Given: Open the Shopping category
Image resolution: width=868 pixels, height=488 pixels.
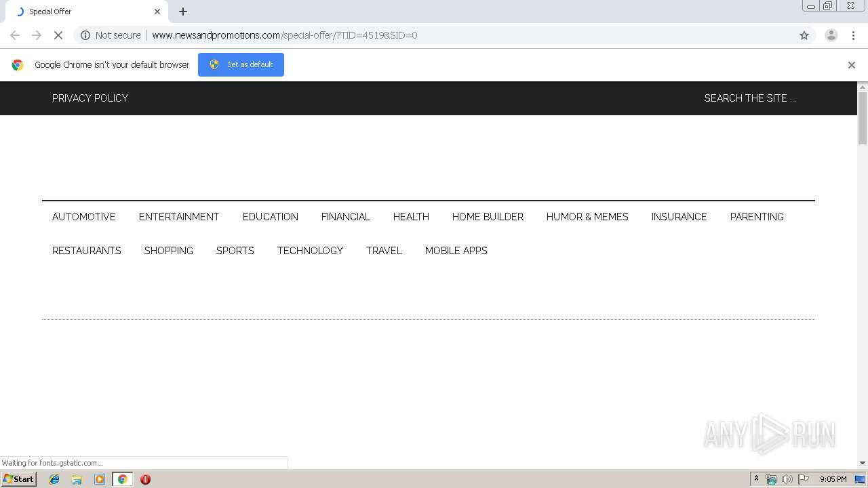Looking at the screenshot, I should [169, 251].
